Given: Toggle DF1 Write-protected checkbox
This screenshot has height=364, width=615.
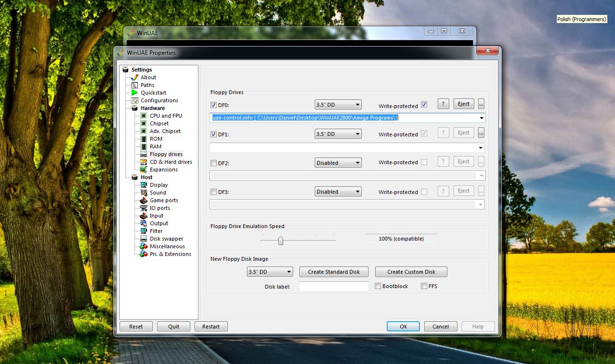Looking at the screenshot, I should pos(424,133).
